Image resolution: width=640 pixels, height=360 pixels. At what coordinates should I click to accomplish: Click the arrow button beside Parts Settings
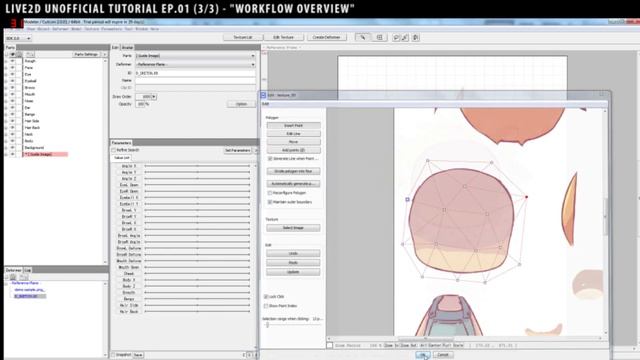click(x=104, y=54)
